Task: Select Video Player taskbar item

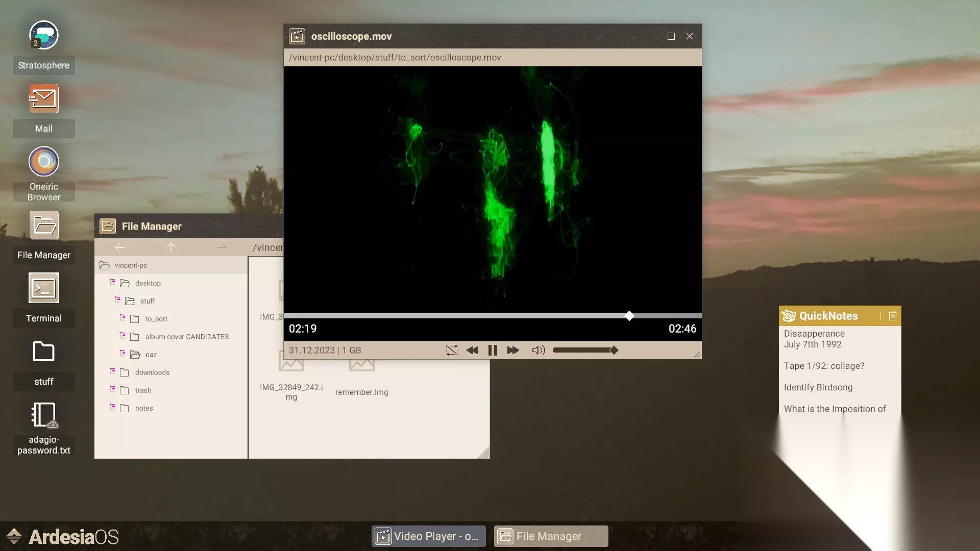Action: point(429,536)
